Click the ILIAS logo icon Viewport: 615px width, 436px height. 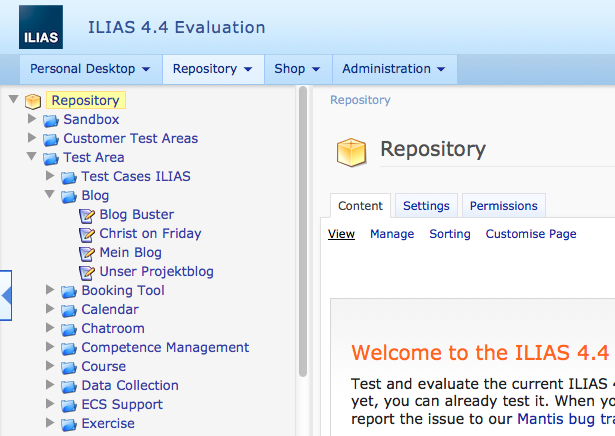[40, 27]
